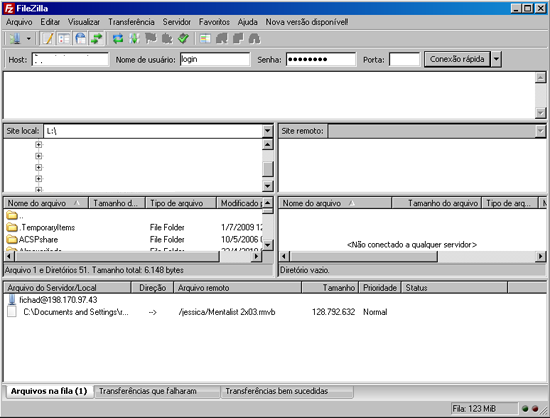
Task: Sort the queue by Direção column
Action: click(152, 288)
